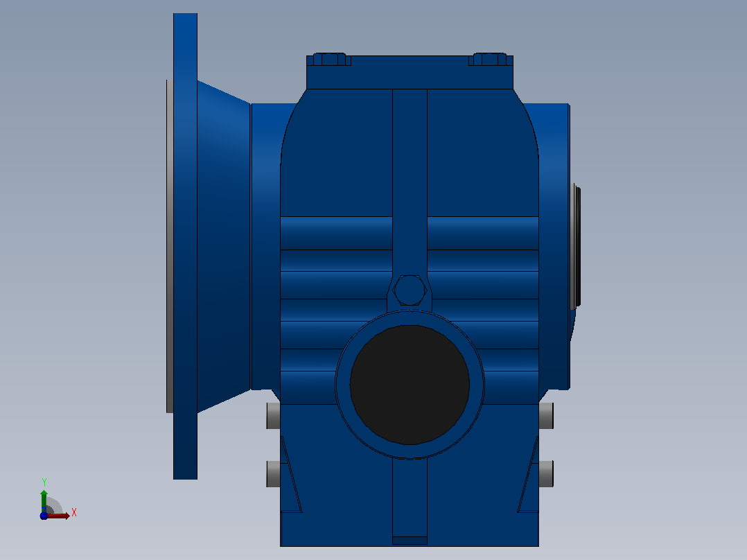Select the black hollow shaft bore face
Screen dimensions: 747x560
tap(410, 385)
